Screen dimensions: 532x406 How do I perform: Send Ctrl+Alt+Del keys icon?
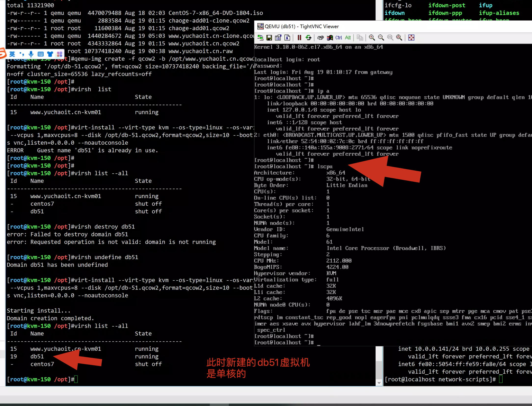320,38
